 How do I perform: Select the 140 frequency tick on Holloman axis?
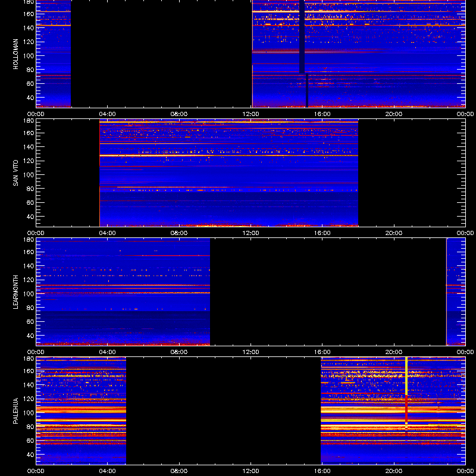point(29,27)
